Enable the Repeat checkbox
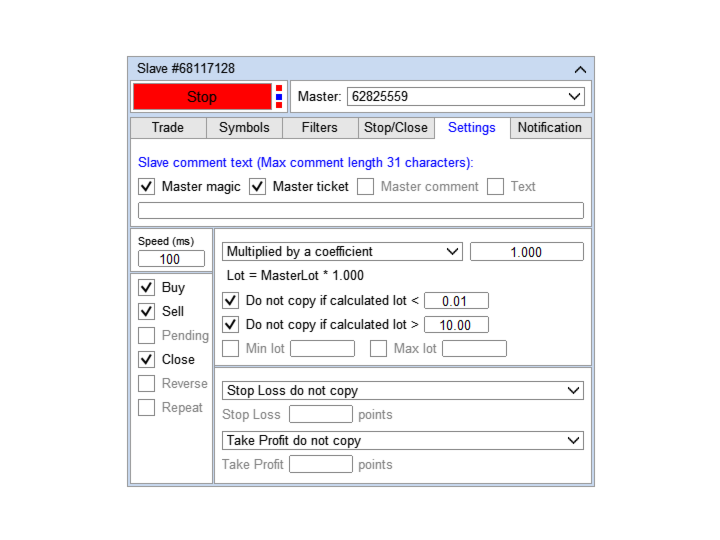 click(x=146, y=407)
